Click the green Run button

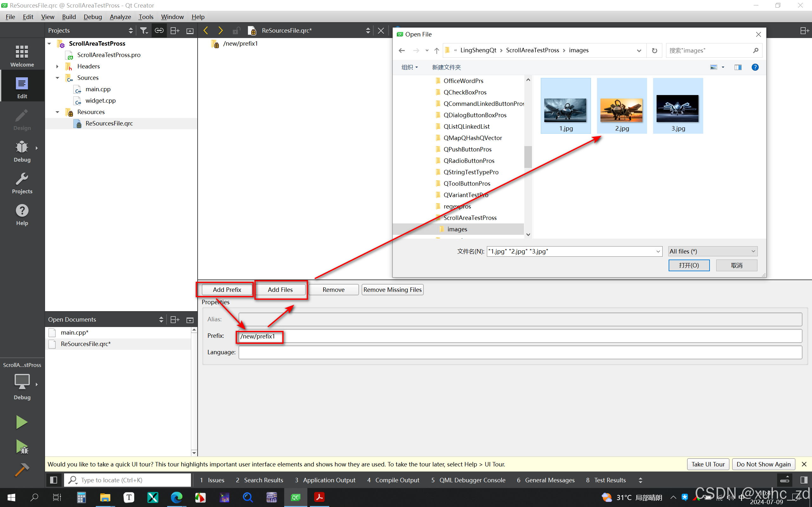point(22,422)
